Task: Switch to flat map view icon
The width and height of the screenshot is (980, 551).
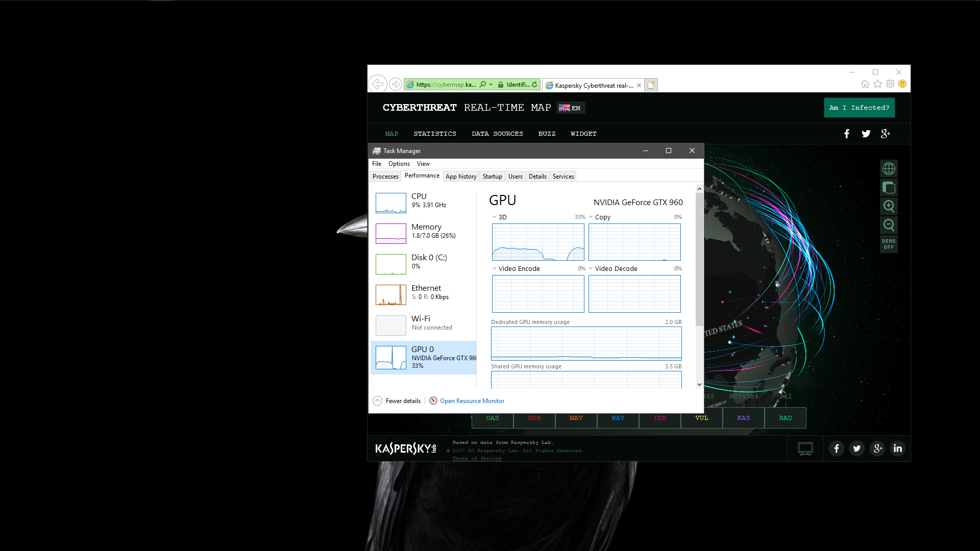Action: 889,188
